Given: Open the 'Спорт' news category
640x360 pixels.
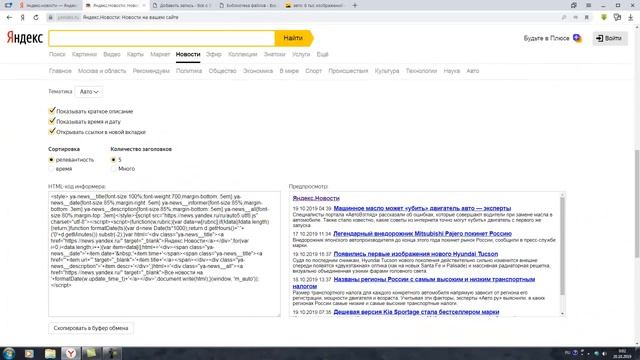Looking at the screenshot, I should pyautogui.click(x=313, y=71).
